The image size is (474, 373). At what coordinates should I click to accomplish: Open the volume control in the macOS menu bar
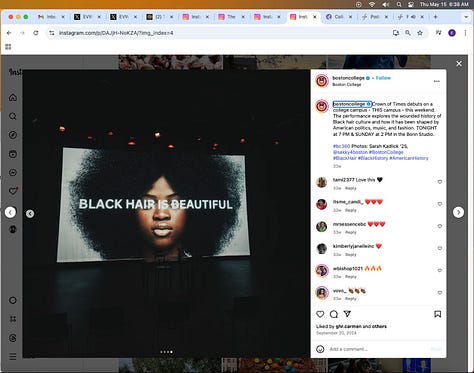386,4
